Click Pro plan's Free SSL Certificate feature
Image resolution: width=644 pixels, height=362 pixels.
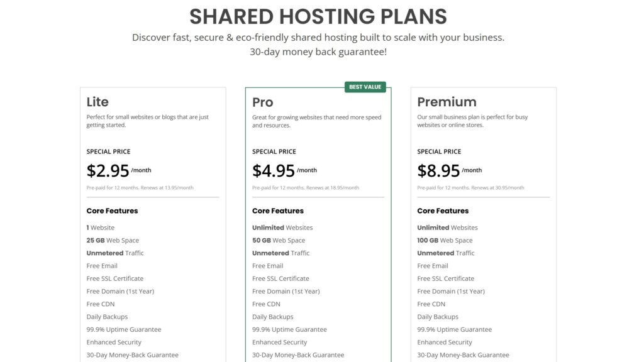click(280, 278)
